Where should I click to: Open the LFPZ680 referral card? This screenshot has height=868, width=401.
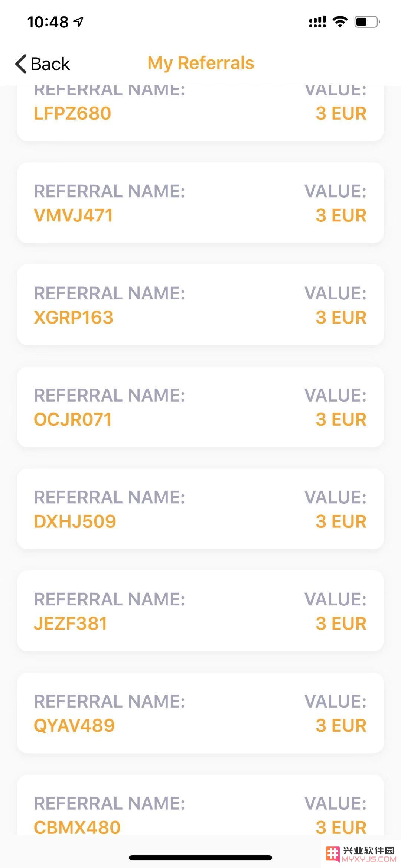coord(200,113)
